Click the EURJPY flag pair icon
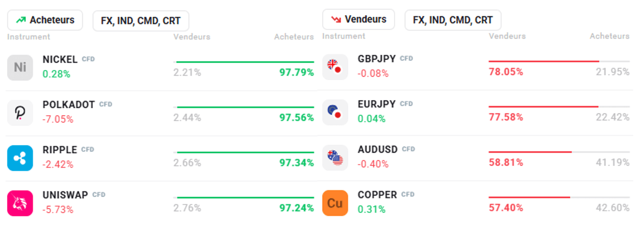 335,112
